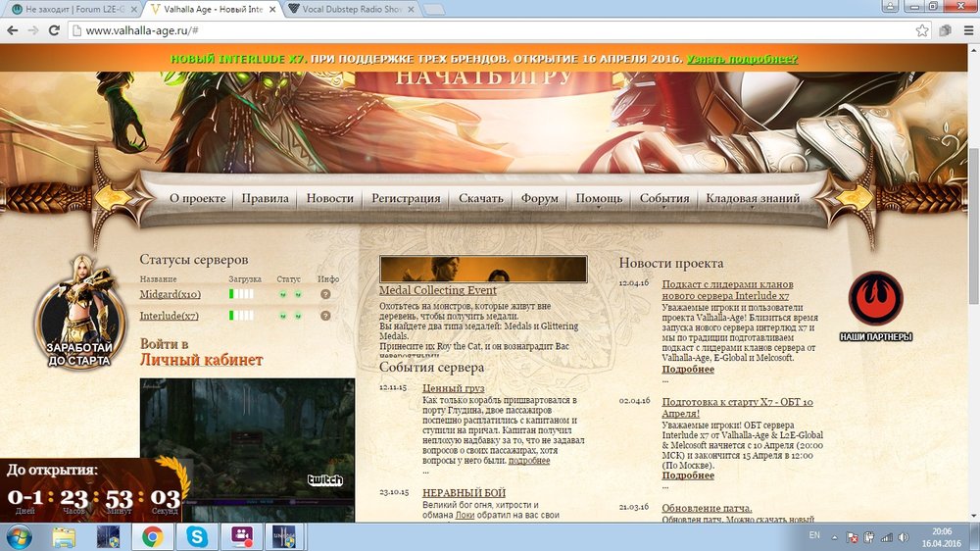Click the Midgard(x10) load progress bar
The height and width of the screenshot is (551, 980).
click(241, 293)
